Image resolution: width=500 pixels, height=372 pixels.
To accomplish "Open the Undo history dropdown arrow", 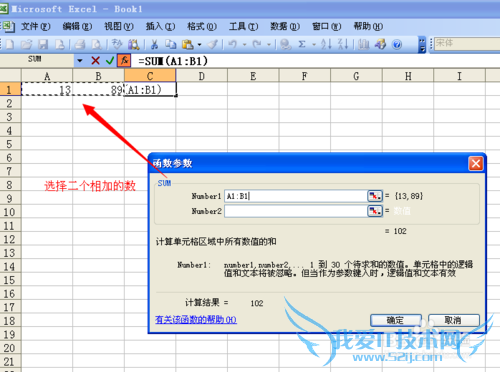I will 244,44.
